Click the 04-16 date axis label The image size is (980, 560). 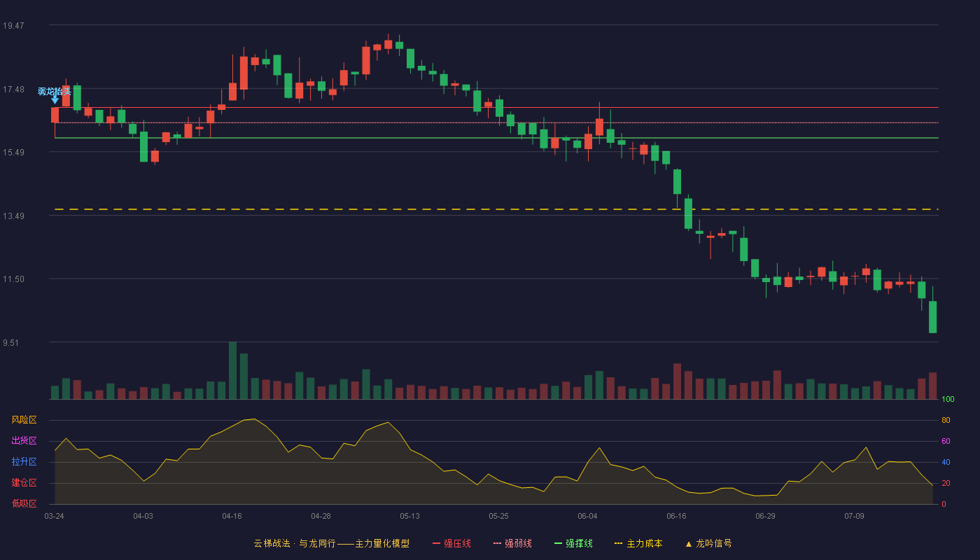[x=232, y=516]
